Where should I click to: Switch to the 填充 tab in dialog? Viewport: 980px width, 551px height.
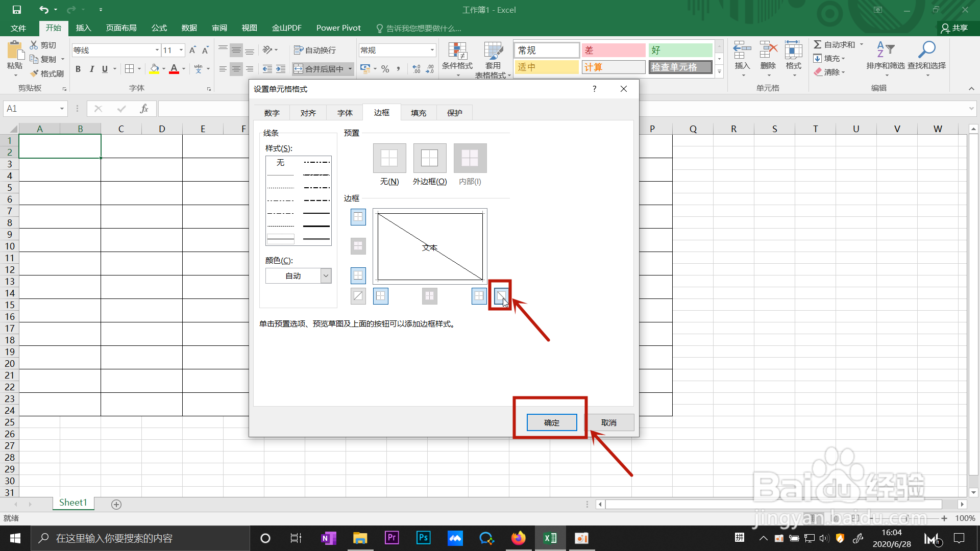(x=418, y=112)
